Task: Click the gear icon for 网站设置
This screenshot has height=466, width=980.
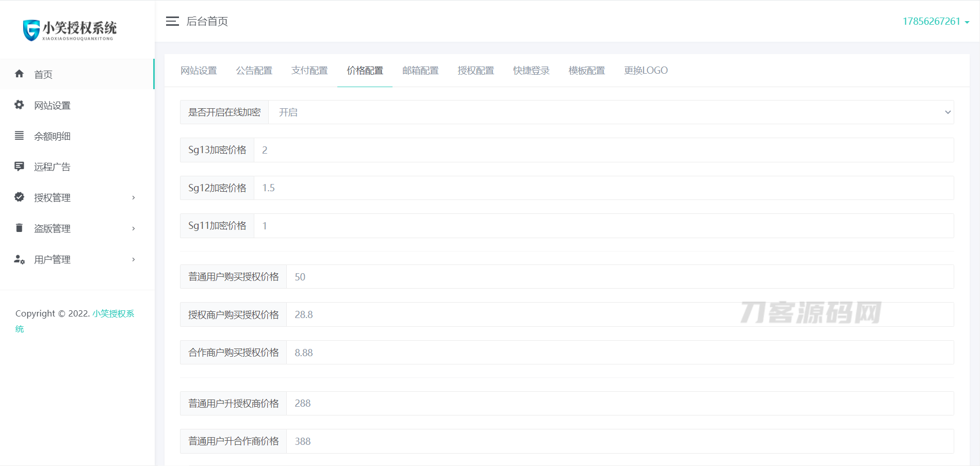Action: 20,105
